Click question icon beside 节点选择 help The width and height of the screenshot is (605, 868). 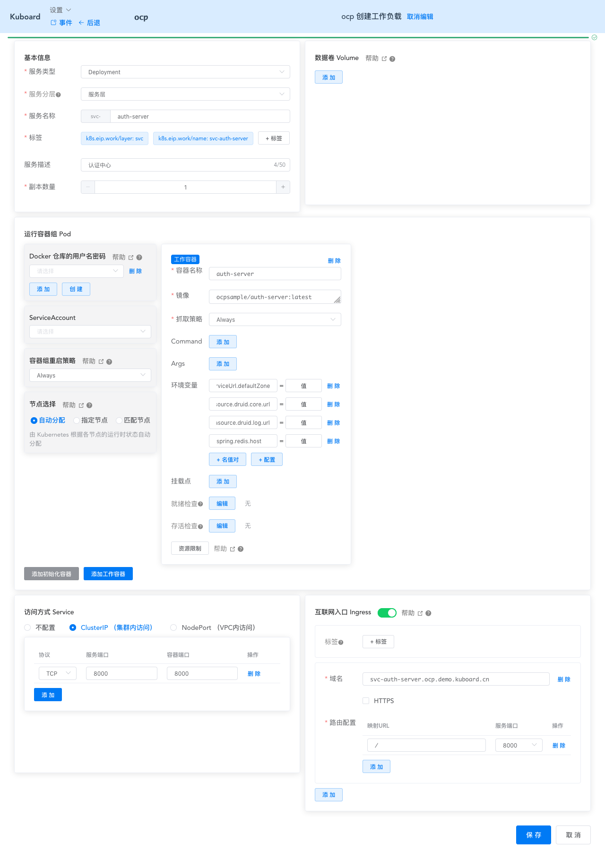[x=89, y=405]
